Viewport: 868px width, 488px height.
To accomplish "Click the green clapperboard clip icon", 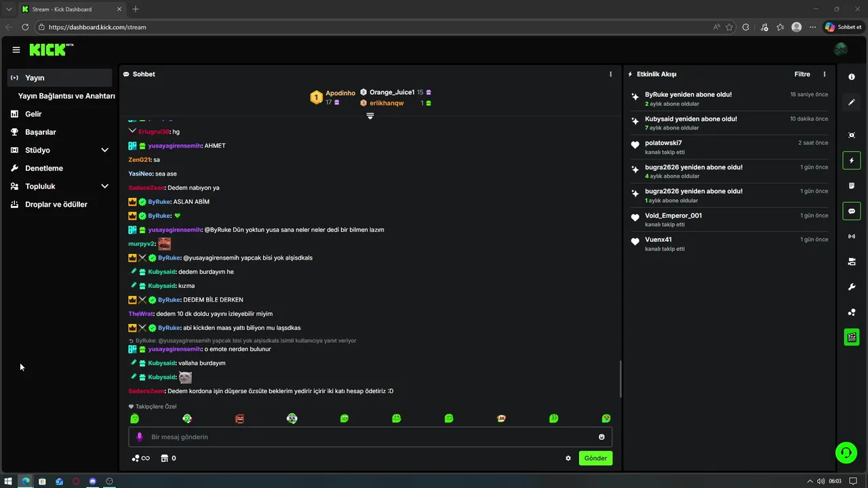I will click(852, 337).
